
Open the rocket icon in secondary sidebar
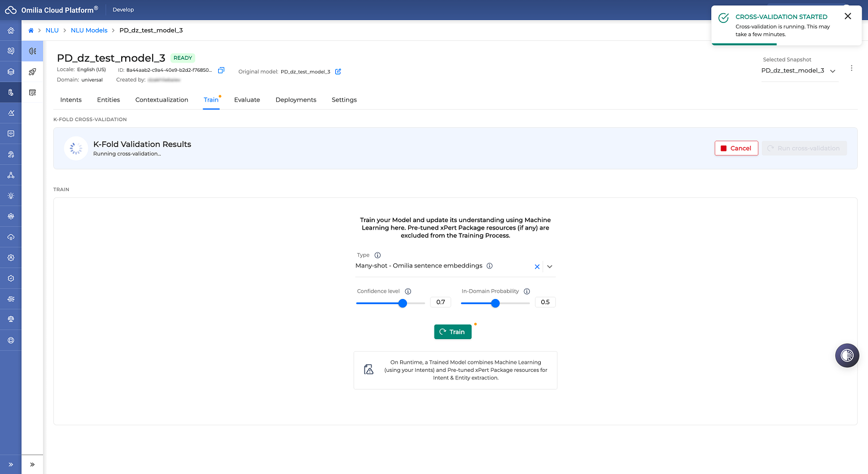(x=32, y=72)
